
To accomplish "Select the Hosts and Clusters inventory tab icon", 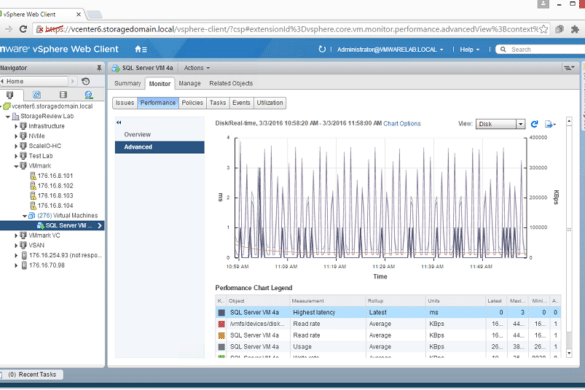I will [x=10, y=95].
